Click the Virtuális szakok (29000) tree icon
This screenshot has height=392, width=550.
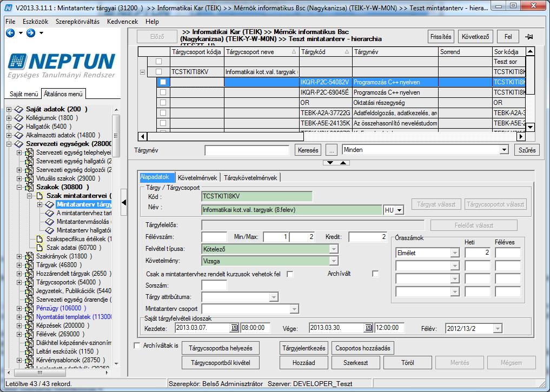coord(29,178)
